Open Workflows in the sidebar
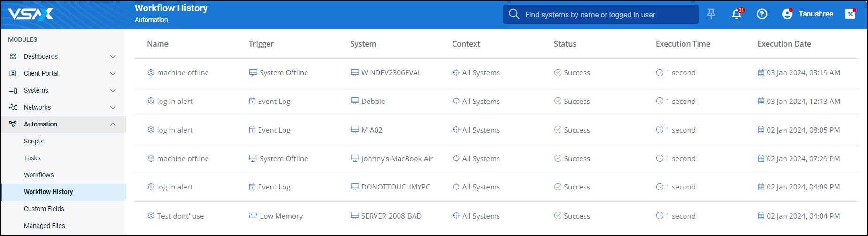This screenshot has height=236, width=868. pos(39,175)
